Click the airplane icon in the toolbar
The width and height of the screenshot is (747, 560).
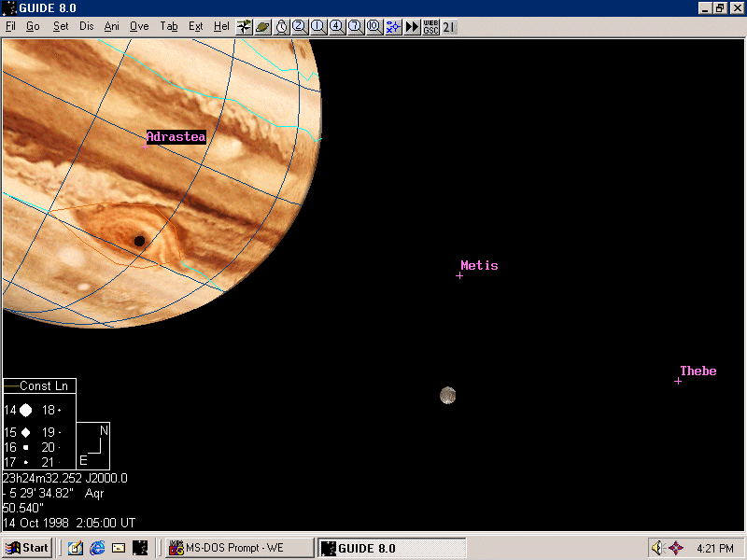(x=244, y=27)
